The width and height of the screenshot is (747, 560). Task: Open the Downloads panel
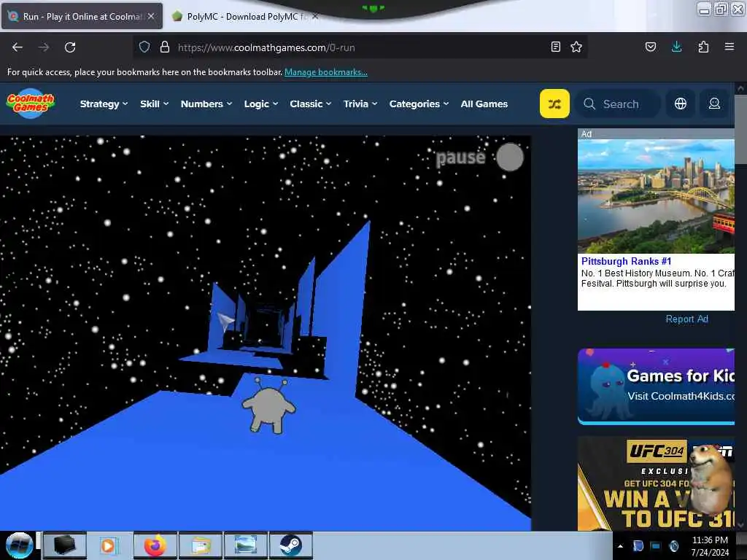pyautogui.click(x=676, y=47)
